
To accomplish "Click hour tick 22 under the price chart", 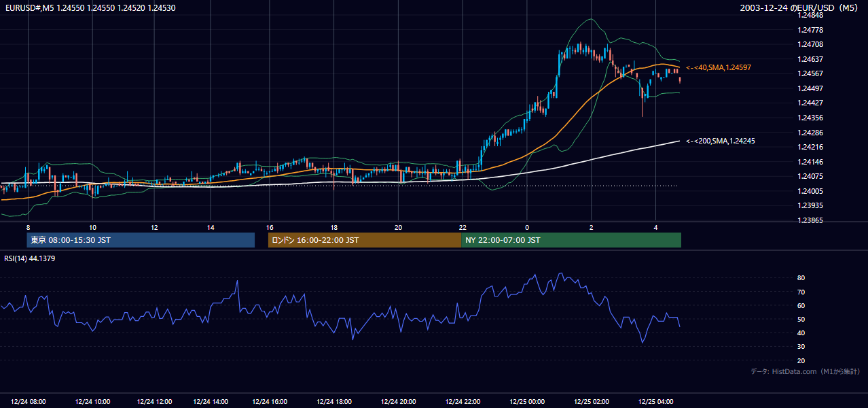I will pos(463,227).
